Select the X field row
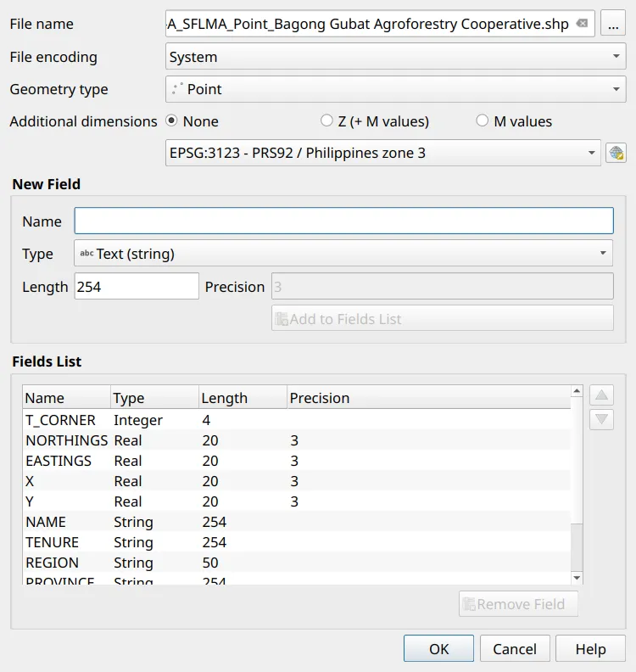Viewport: 636px width, 672px height. click(297, 481)
